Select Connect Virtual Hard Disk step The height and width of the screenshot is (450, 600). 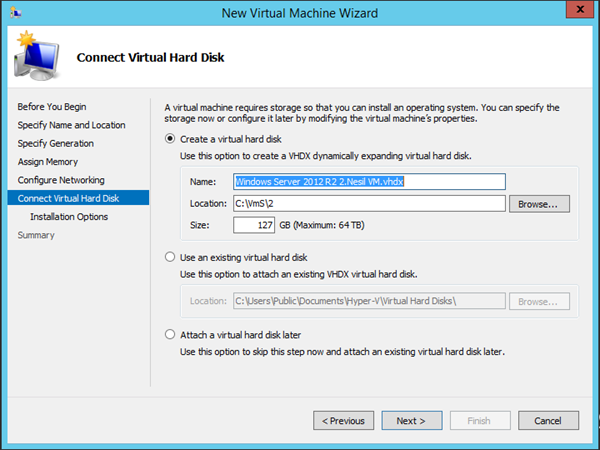pos(68,198)
